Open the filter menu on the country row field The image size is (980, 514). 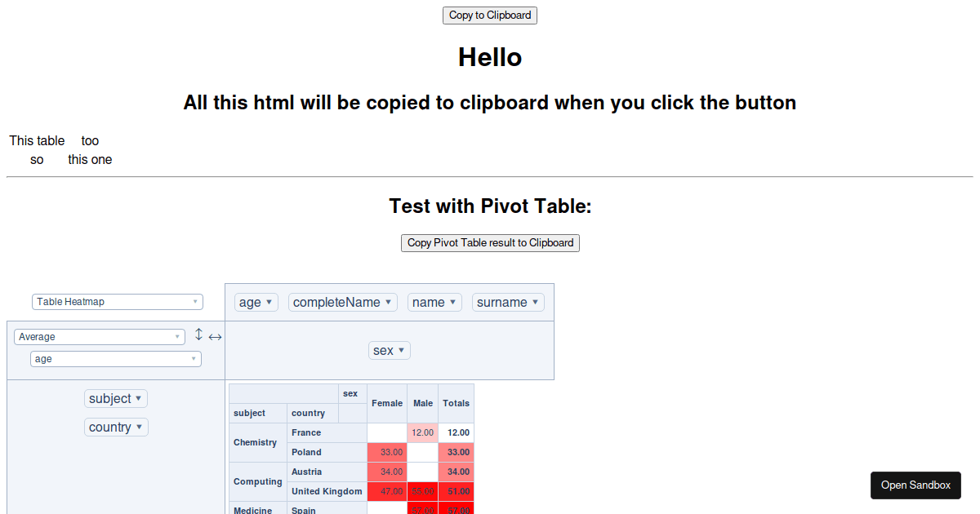pyautogui.click(x=140, y=427)
